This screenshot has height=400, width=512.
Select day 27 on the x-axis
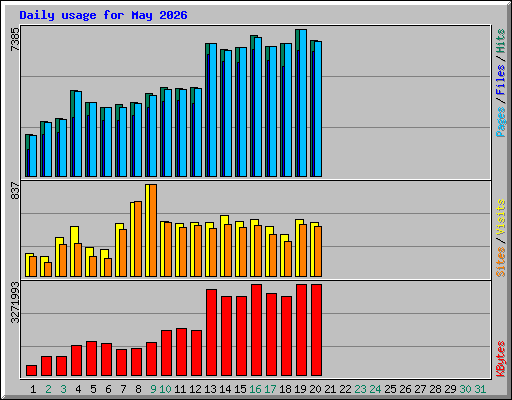pyautogui.click(x=420, y=389)
